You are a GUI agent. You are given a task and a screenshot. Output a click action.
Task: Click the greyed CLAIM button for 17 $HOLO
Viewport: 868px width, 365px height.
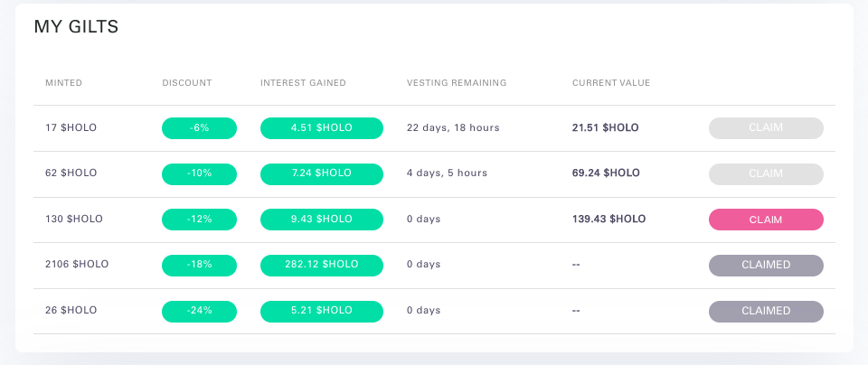point(766,128)
